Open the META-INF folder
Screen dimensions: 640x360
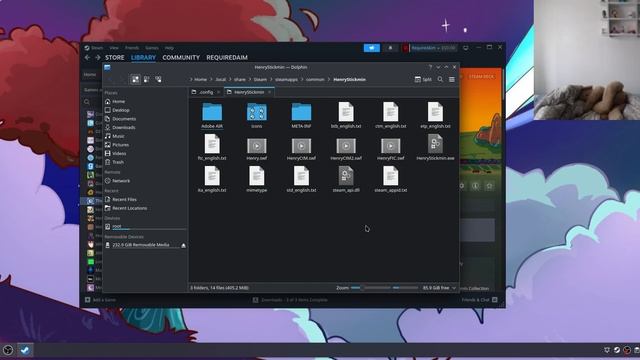[x=301, y=116]
